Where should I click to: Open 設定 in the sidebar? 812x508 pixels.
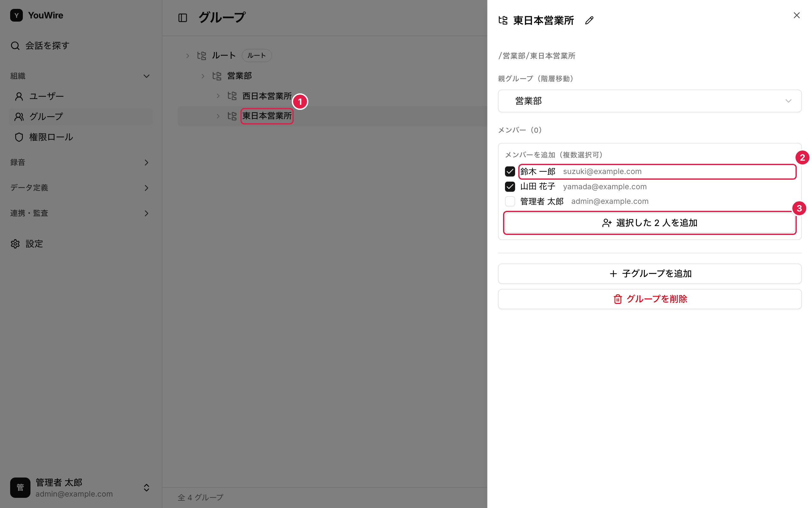(x=81, y=244)
